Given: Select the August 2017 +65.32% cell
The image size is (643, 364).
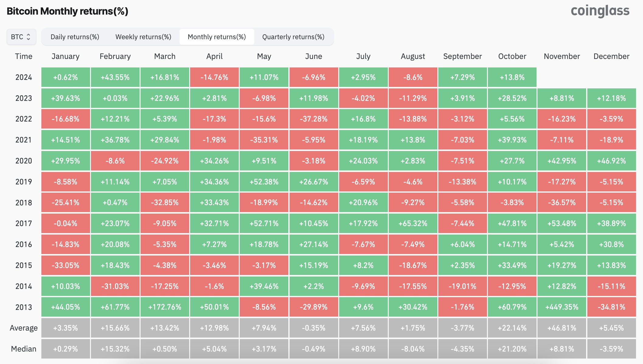Looking at the screenshot, I should 413,223.
